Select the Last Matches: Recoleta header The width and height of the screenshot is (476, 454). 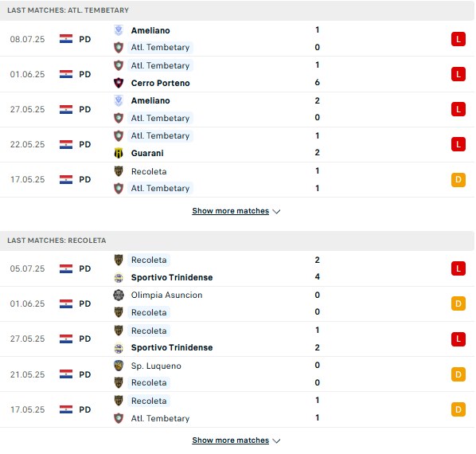(x=236, y=241)
